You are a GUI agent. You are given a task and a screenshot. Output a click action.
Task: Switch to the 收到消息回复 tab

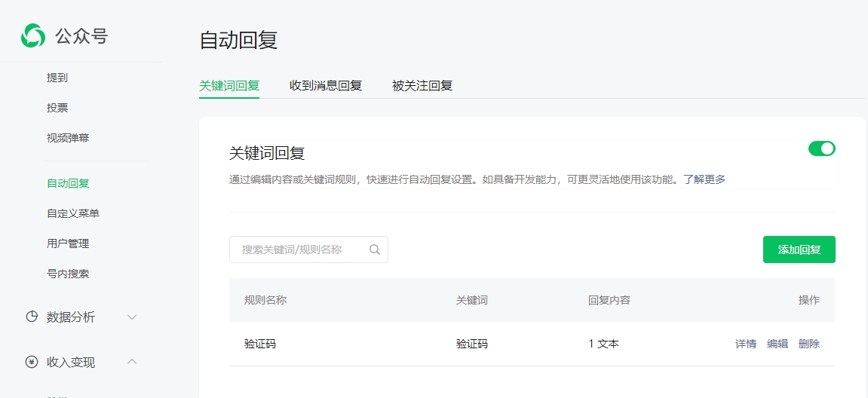(326, 85)
